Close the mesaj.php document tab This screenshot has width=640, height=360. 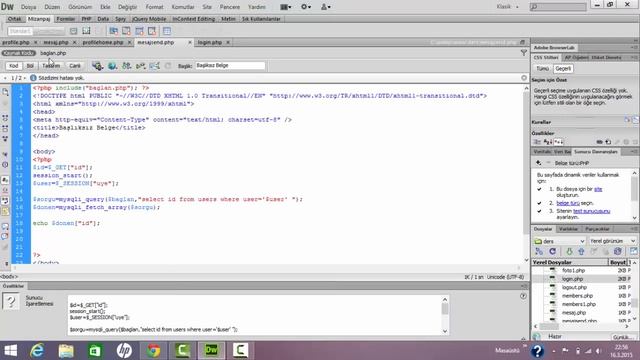coord(74,42)
